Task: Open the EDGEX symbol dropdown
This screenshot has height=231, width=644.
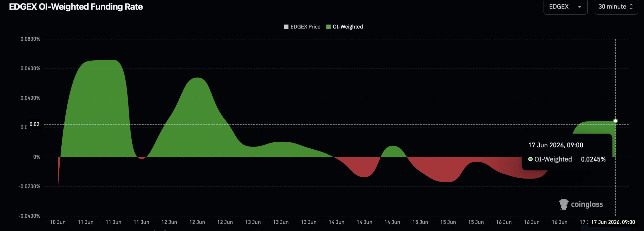Action: pyautogui.click(x=565, y=7)
